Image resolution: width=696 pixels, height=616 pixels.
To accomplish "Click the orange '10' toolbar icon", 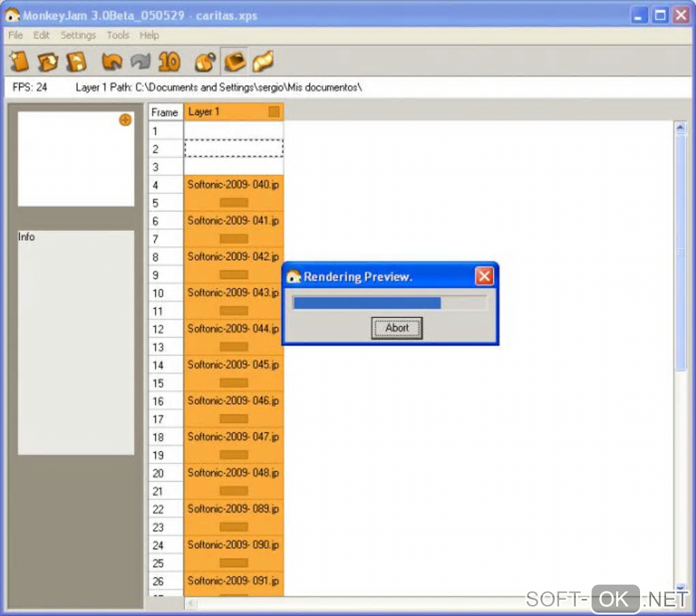I will pos(169,61).
